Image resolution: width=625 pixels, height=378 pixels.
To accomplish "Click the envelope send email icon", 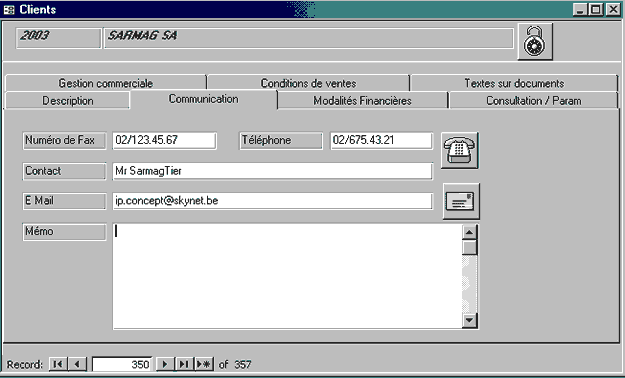I will click(461, 201).
